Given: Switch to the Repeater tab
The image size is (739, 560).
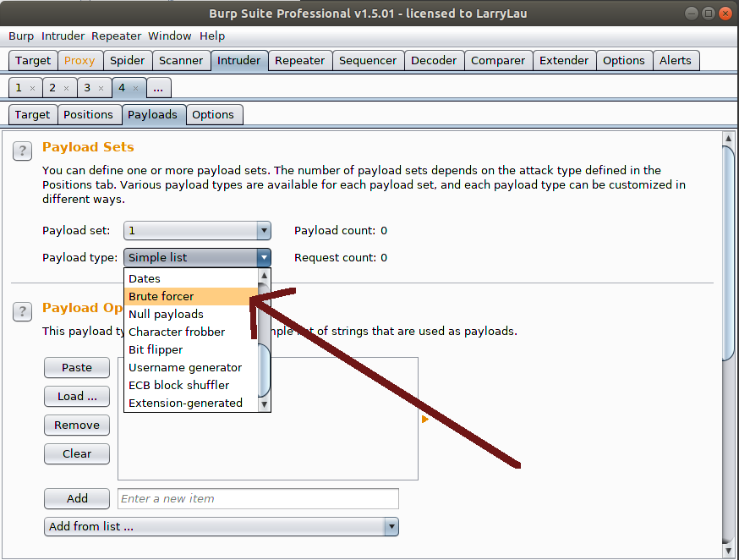Looking at the screenshot, I should (x=300, y=61).
